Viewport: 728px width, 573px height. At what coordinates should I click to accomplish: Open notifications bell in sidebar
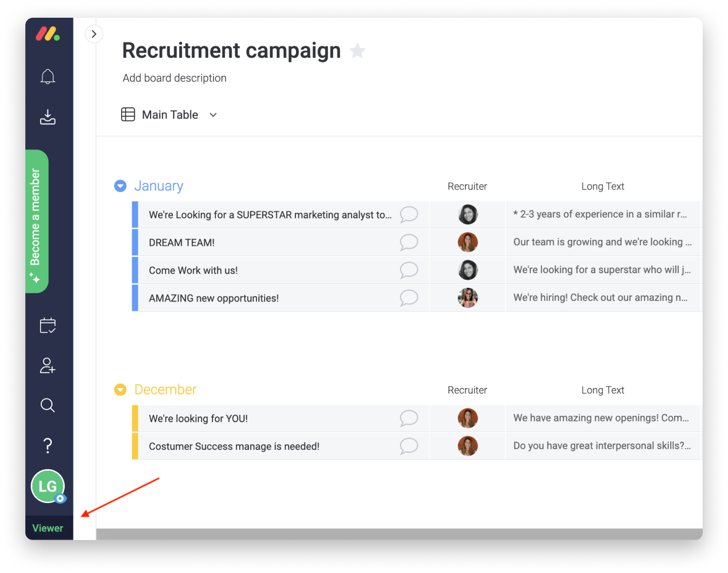(x=48, y=77)
